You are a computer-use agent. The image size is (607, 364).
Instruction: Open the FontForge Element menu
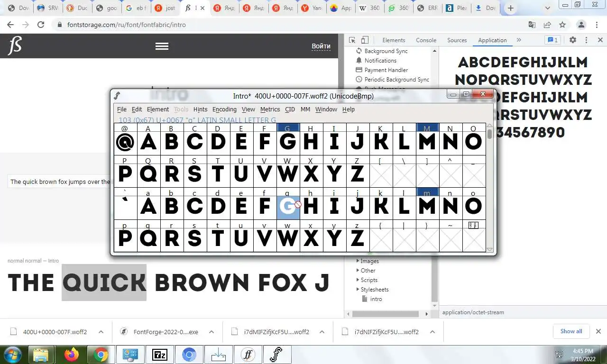pyautogui.click(x=158, y=109)
